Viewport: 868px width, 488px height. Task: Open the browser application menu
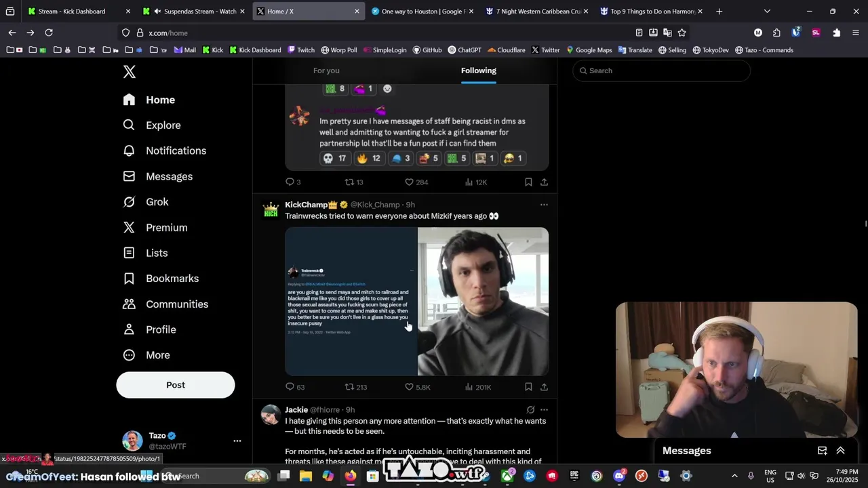tap(855, 33)
